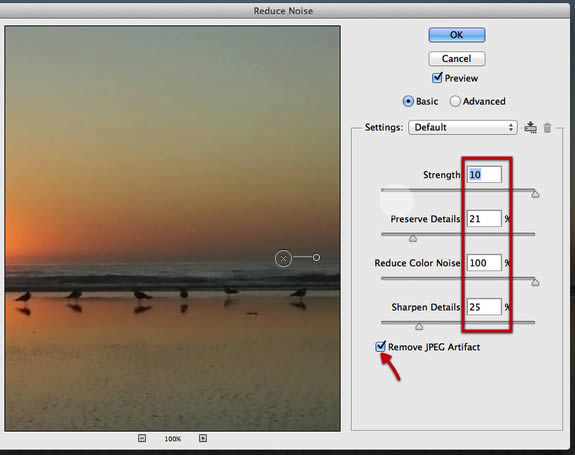The image size is (575, 455).
Task: Click the Reduce Color Noise value field
Action: point(484,263)
